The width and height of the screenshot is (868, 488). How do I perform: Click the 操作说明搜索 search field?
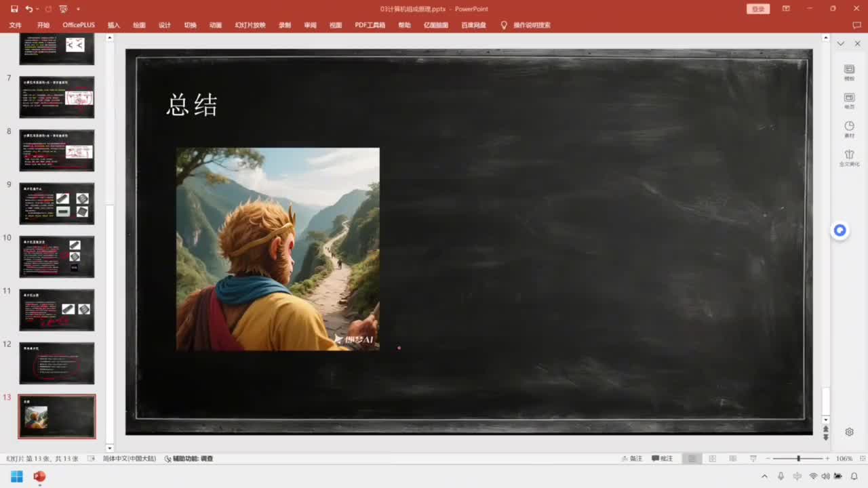[532, 25]
